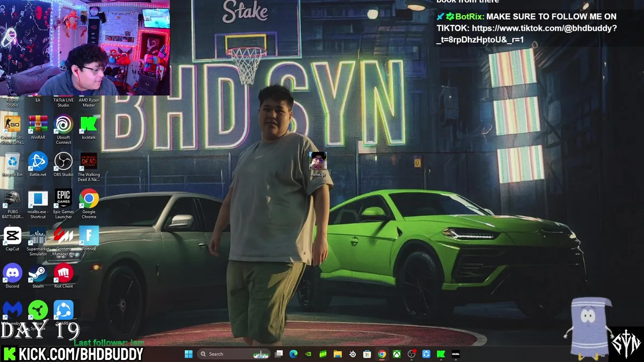The height and width of the screenshot is (362, 644).
Task: Click the taskbar Search box
Action: [x=234, y=354]
